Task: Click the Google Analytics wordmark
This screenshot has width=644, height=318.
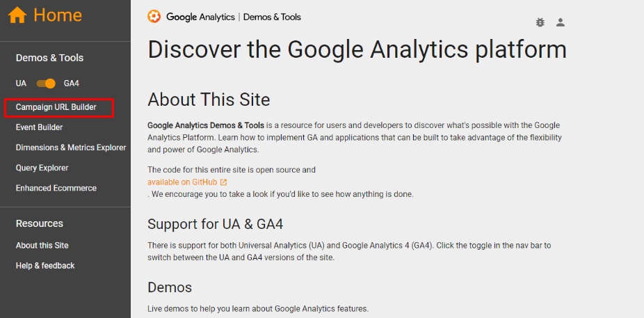Action: [x=200, y=17]
